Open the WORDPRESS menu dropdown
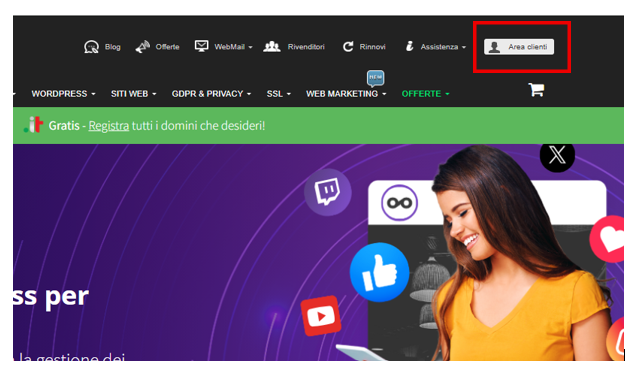 (63, 94)
